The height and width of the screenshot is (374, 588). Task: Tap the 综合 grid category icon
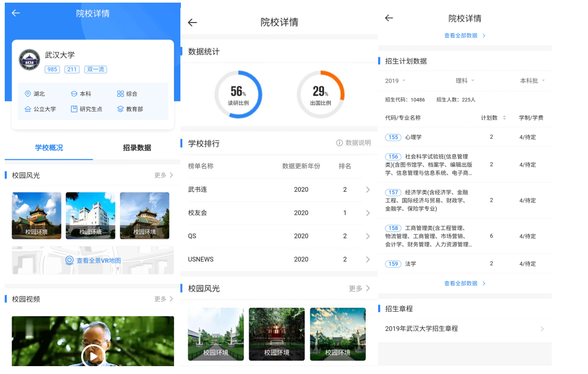coord(120,93)
